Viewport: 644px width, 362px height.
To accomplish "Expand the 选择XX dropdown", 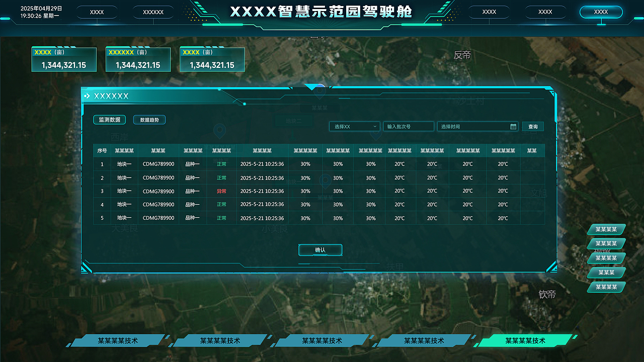I will click(x=355, y=127).
